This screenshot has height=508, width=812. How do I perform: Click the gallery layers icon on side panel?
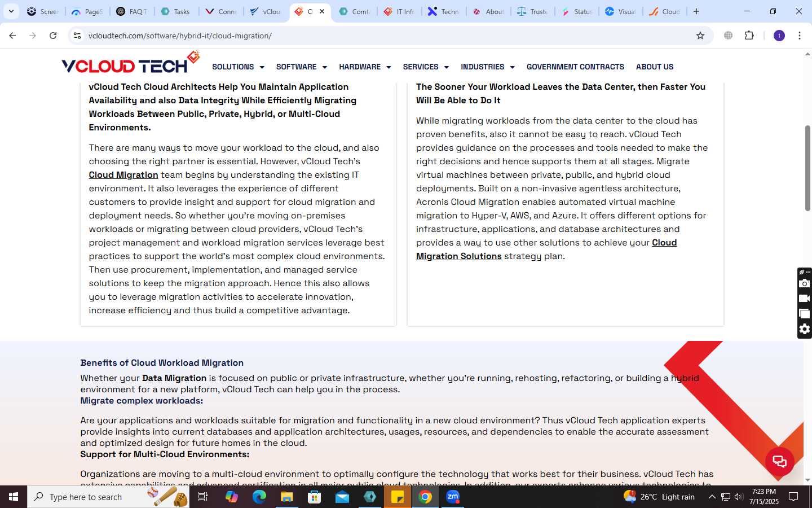[x=805, y=314]
